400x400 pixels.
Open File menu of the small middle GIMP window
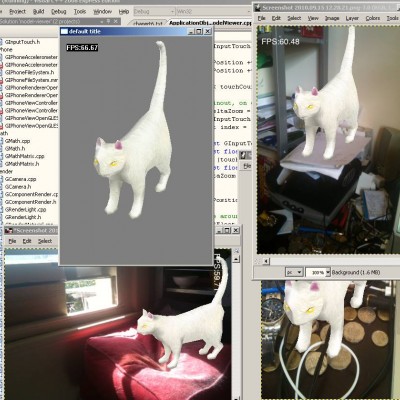[x=247, y=166]
